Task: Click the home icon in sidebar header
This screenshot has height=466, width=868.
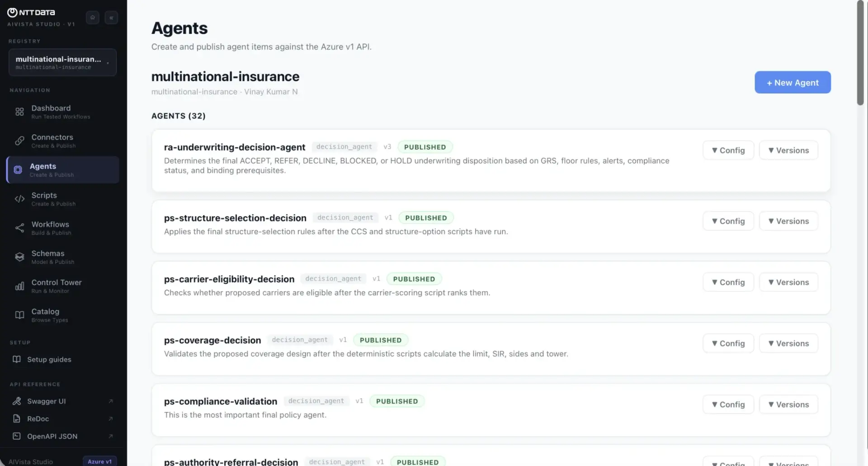Action: [x=92, y=18]
